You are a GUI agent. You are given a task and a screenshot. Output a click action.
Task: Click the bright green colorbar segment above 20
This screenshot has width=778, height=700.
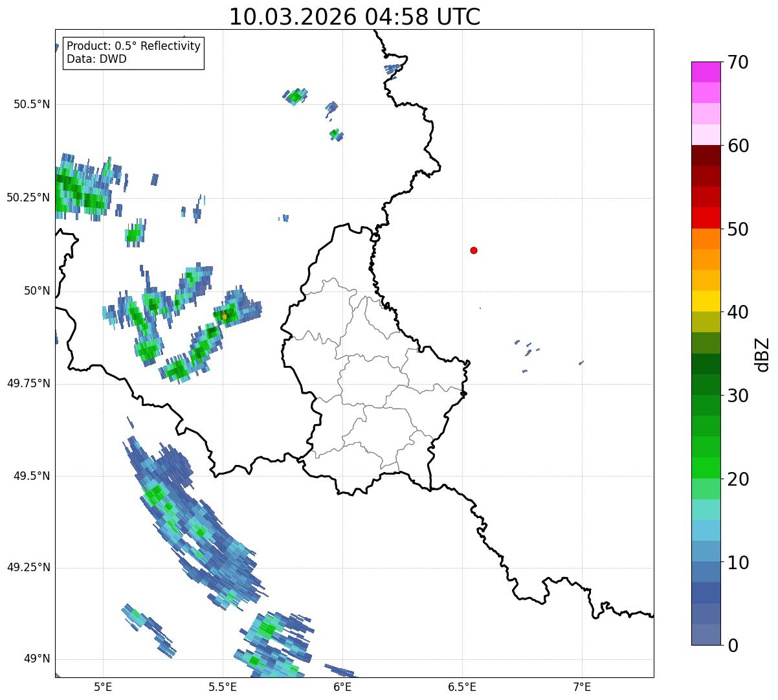point(706,468)
